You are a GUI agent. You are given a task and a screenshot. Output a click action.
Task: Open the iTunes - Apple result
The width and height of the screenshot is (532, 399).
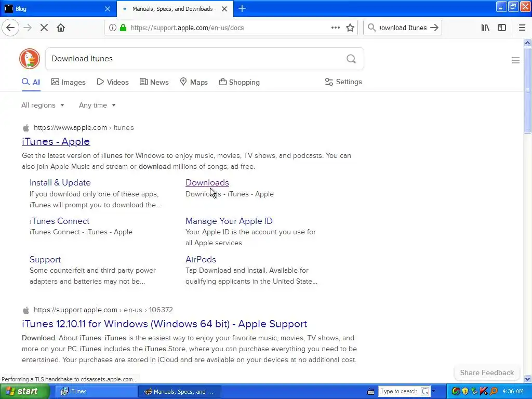56,141
